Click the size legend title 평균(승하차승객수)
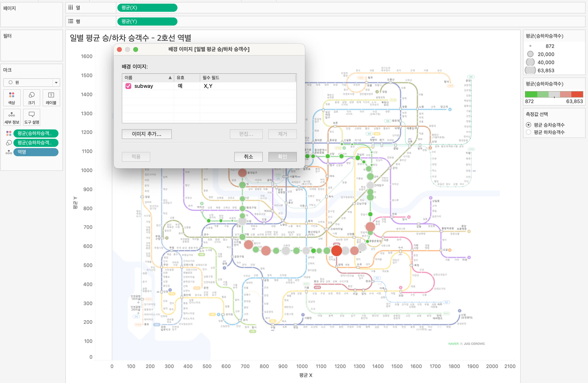Screen dimensions: 588x383 545,36
